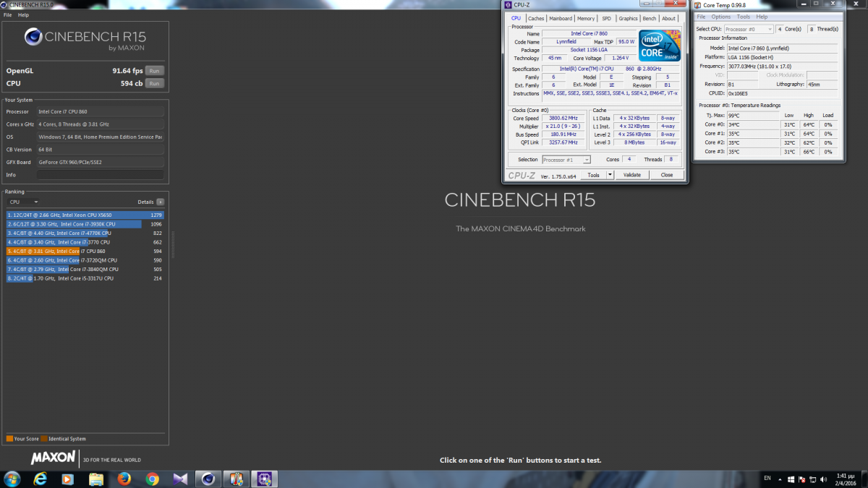868x488 pixels.
Task: Switch to the Memory tab in CPU-Z
Action: tap(586, 19)
